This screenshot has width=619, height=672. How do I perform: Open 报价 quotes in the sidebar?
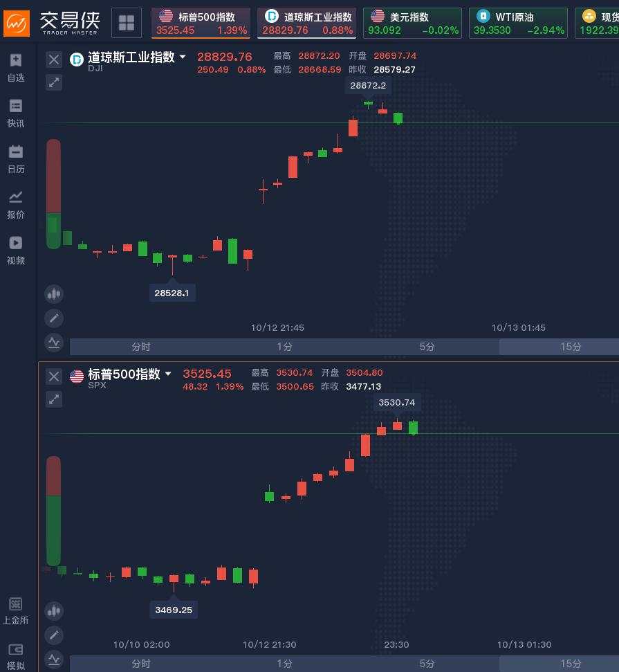click(16, 205)
